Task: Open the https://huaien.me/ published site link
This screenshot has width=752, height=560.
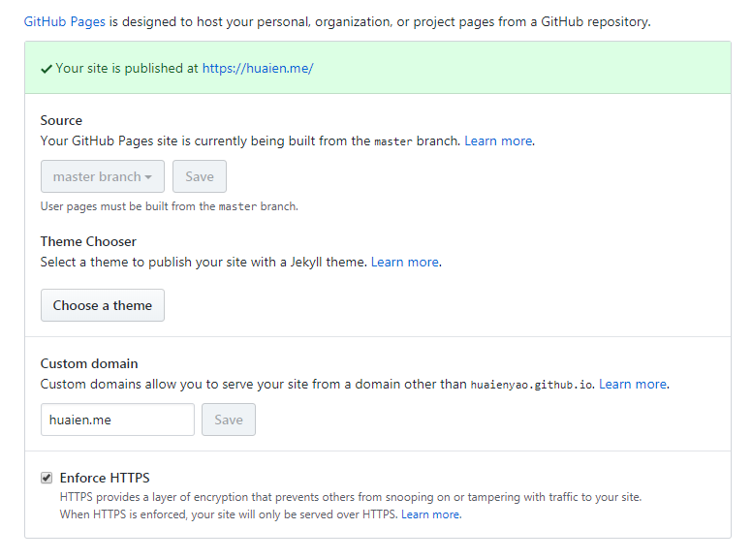Action: pyautogui.click(x=258, y=69)
